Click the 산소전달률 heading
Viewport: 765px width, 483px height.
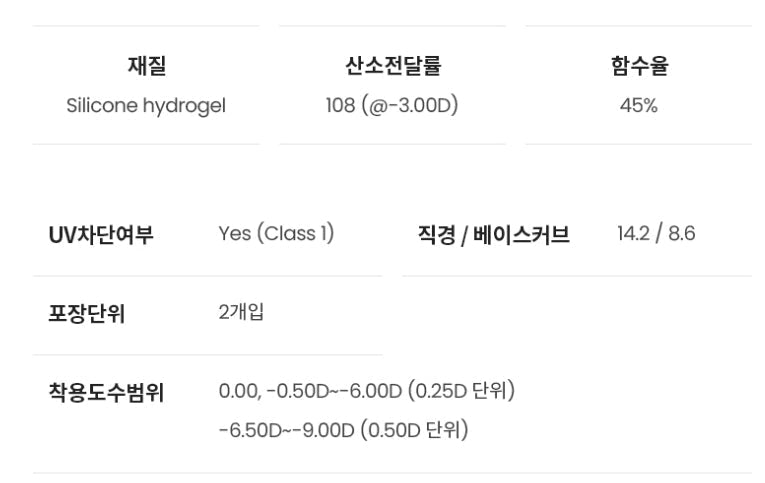(x=392, y=67)
